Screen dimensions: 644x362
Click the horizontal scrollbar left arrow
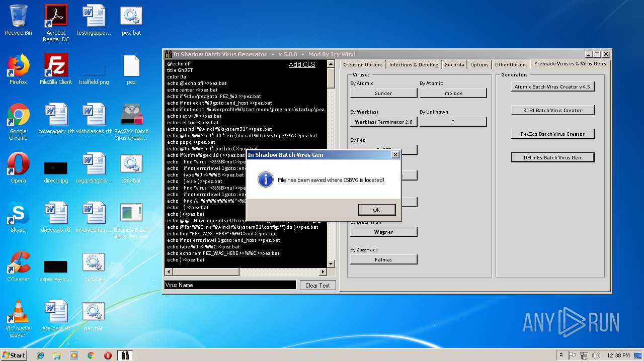click(x=168, y=271)
